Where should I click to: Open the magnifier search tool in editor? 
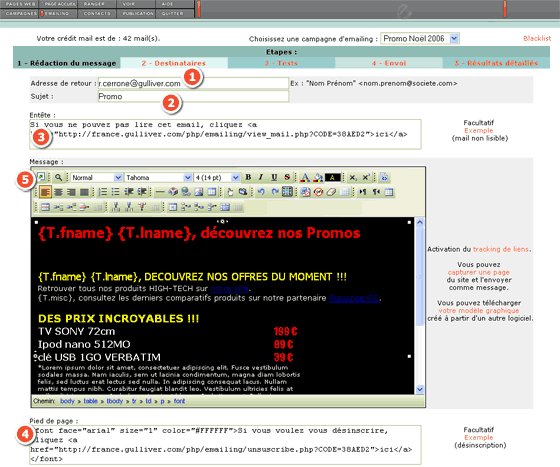coord(58,177)
